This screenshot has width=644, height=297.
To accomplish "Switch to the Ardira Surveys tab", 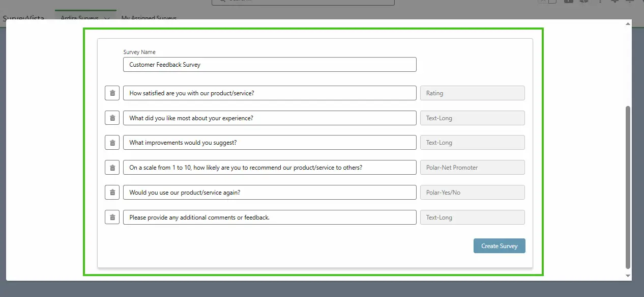I will tap(79, 18).
